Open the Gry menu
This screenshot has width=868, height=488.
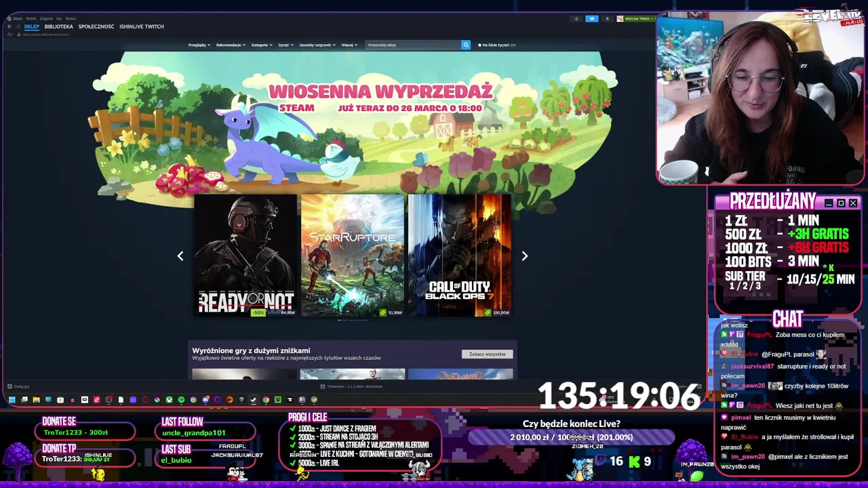(59, 18)
